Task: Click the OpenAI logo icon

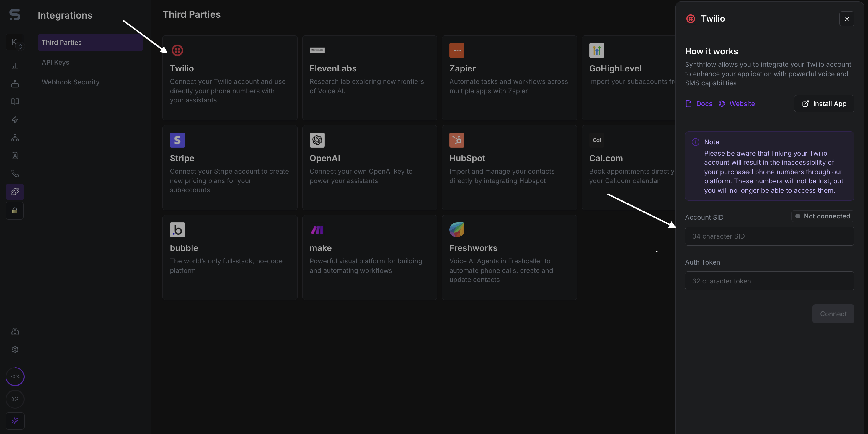Action: (317, 140)
